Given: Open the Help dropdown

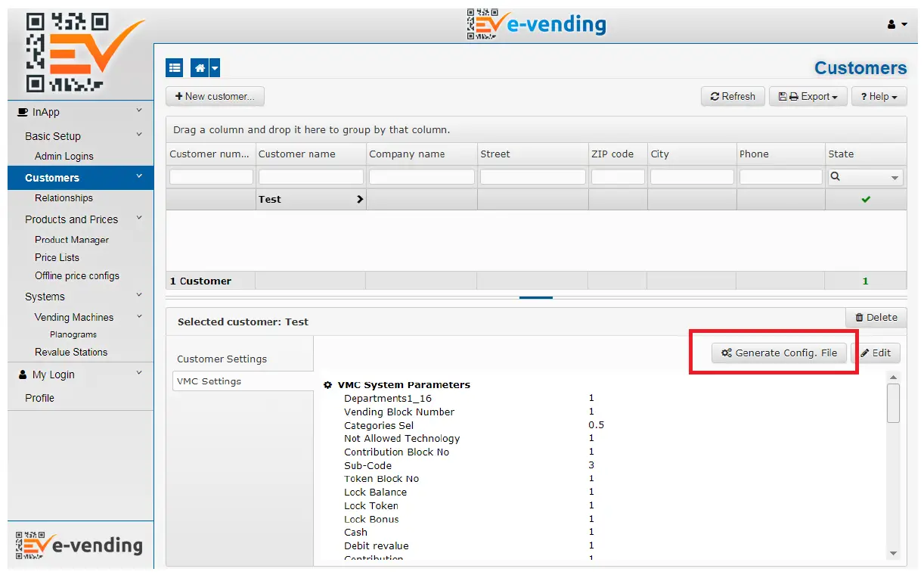Looking at the screenshot, I should 879,96.
